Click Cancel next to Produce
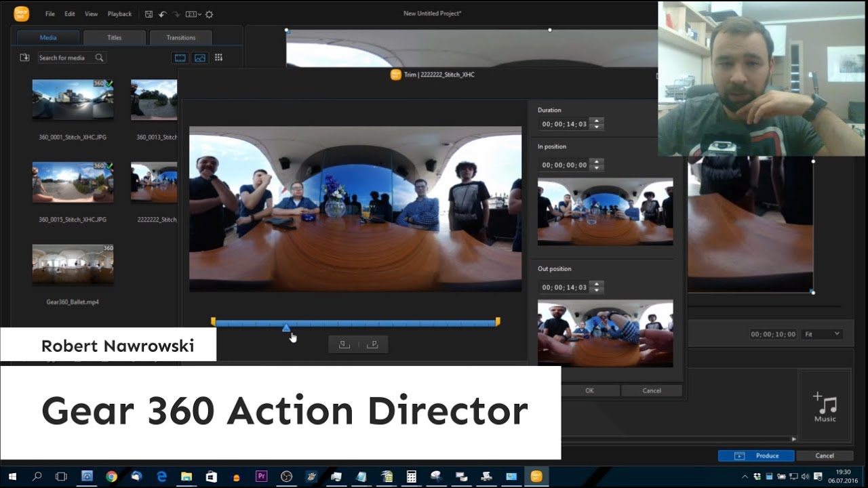The image size is (868, 488). [825, 455]
